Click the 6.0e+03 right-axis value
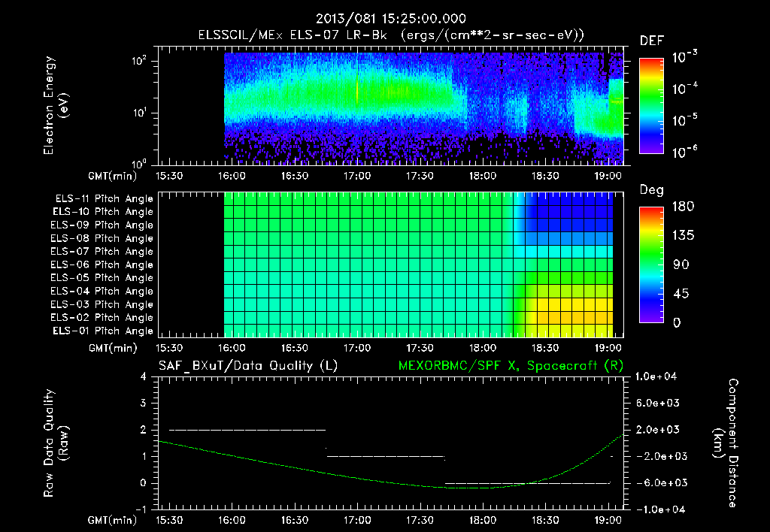Image resolution: width=770 pixels, height=532 pixels. coord(658,404)
